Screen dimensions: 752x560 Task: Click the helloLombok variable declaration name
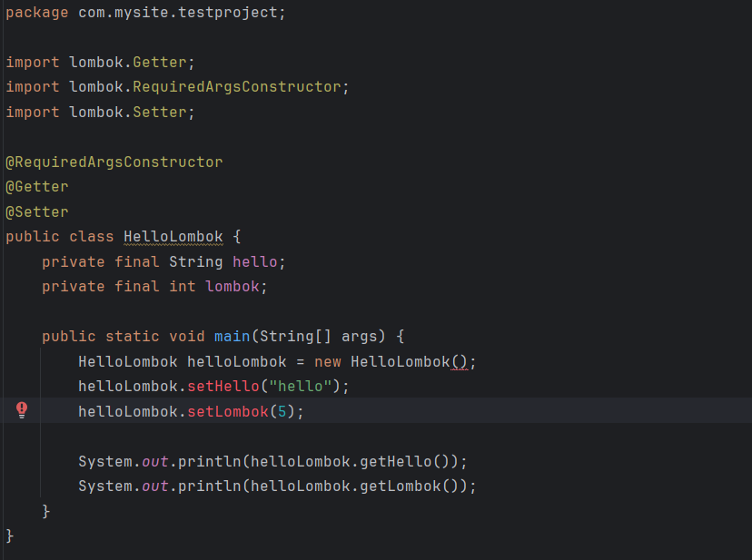pos(236,362)
